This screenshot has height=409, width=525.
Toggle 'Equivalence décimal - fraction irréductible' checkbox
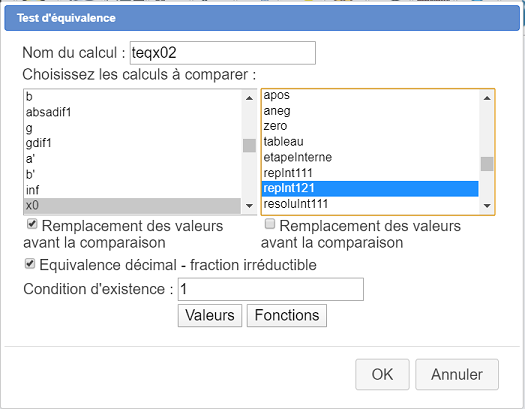pyautogui.click(x=30, y=263)
